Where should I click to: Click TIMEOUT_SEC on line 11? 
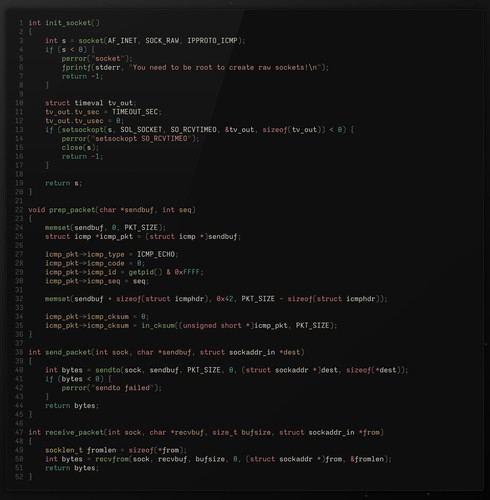(x=135, y=112)
